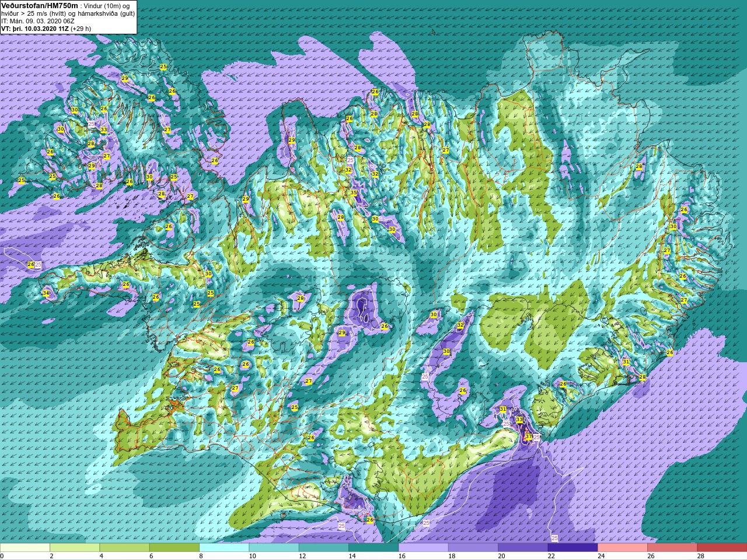This screenshot has width=747, height=560.
Task: Click the lavender 16–18 legend swatch
Action: click(423, 548)
